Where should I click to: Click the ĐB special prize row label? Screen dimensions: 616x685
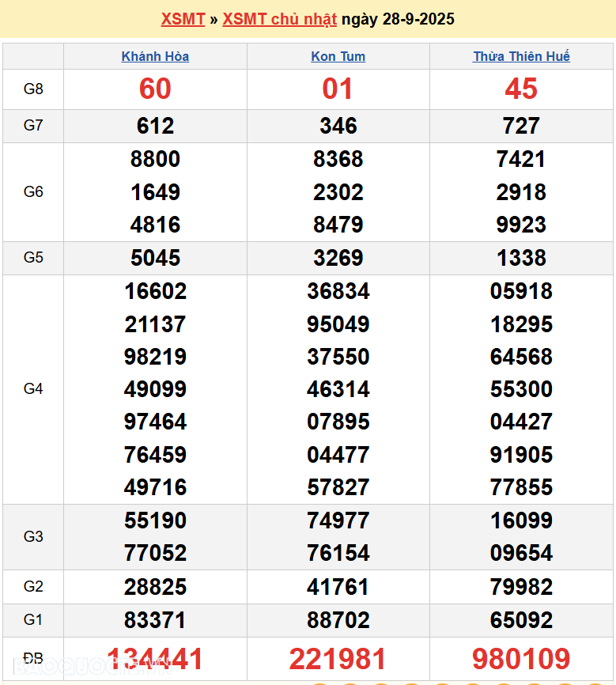[x=33, y=659]
